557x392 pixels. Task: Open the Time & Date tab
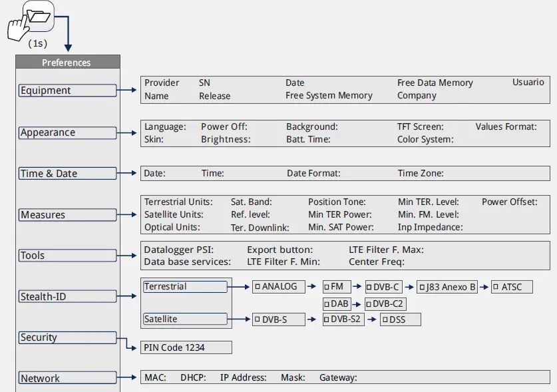point(67,174)
